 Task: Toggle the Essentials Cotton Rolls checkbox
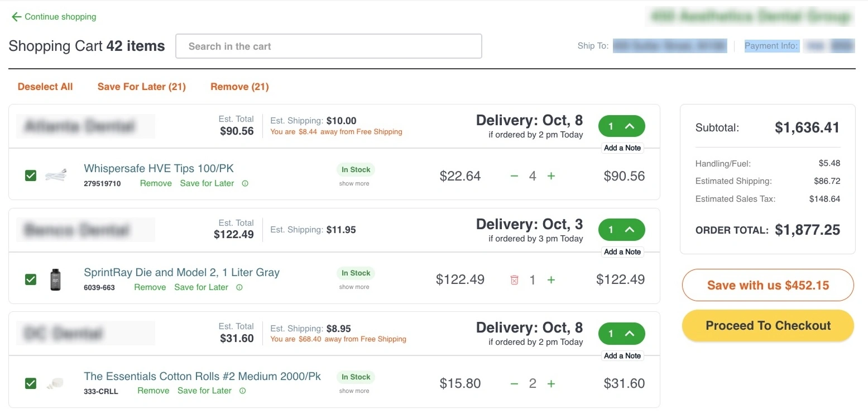[31, 383]
